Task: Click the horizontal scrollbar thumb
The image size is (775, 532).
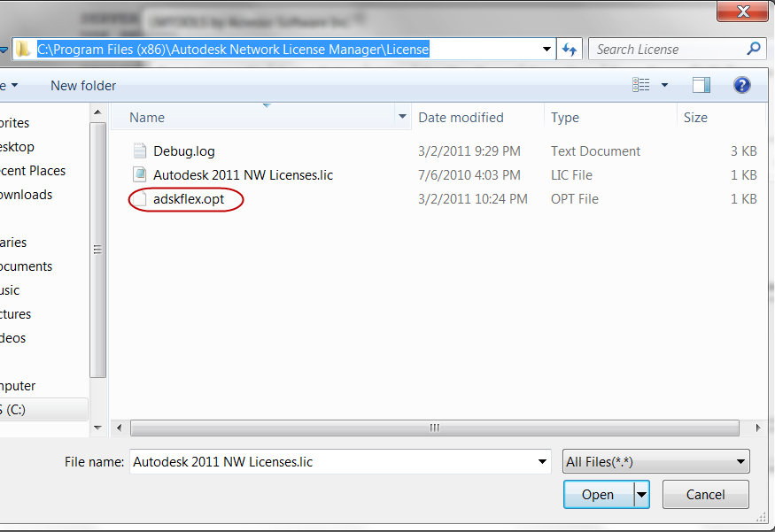Action: [x=435, y=428]
